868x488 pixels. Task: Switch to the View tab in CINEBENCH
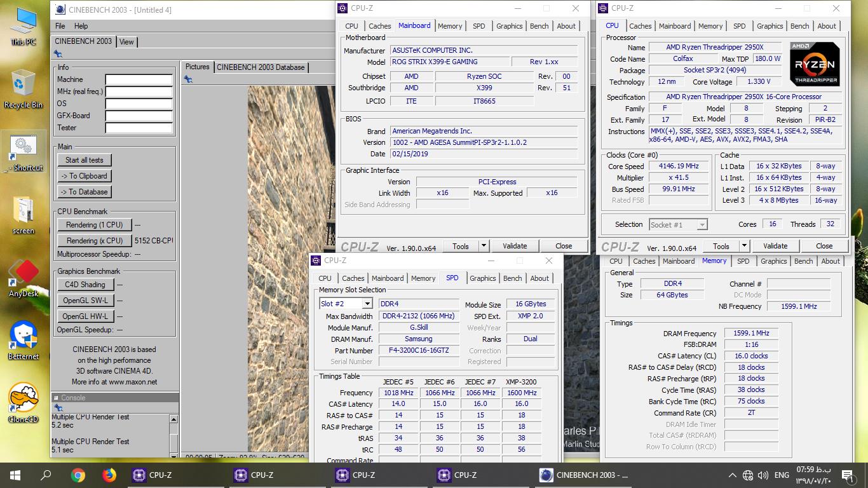click(127, 42)
